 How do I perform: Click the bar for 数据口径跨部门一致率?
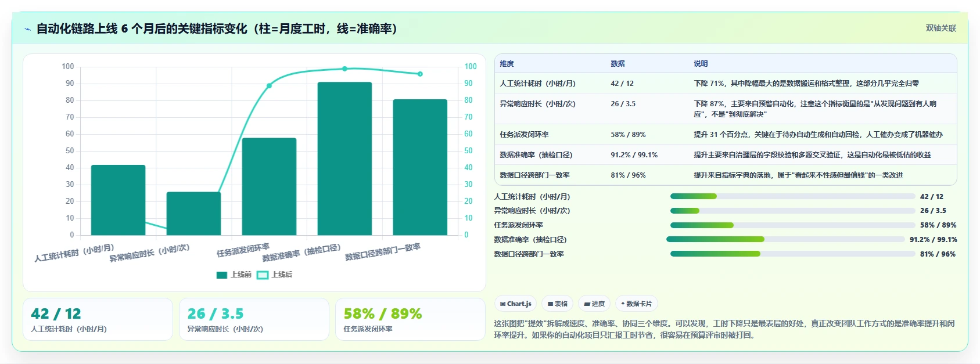[x=420, y=167]
